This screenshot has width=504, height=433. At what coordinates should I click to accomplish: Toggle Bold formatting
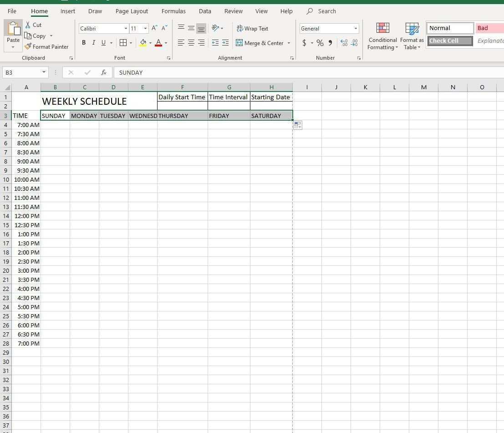(84, 43)
